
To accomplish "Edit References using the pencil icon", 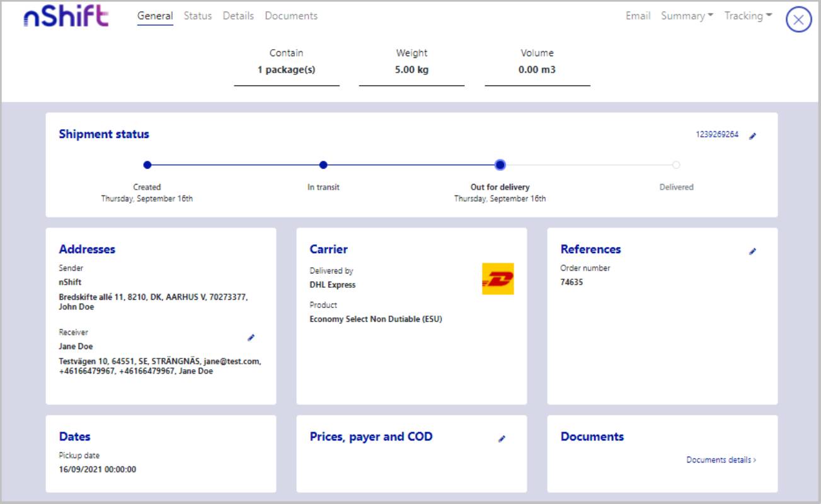I will (x=752, y=251).
